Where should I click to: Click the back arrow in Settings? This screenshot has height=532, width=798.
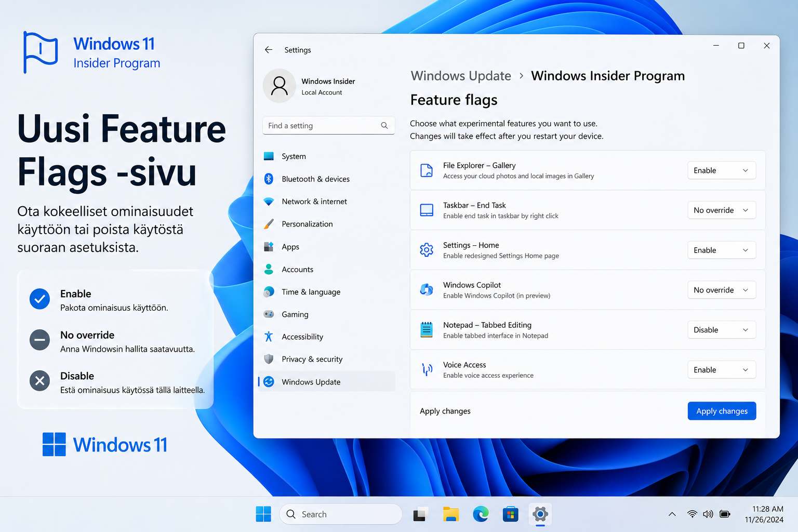coord(269,50)
